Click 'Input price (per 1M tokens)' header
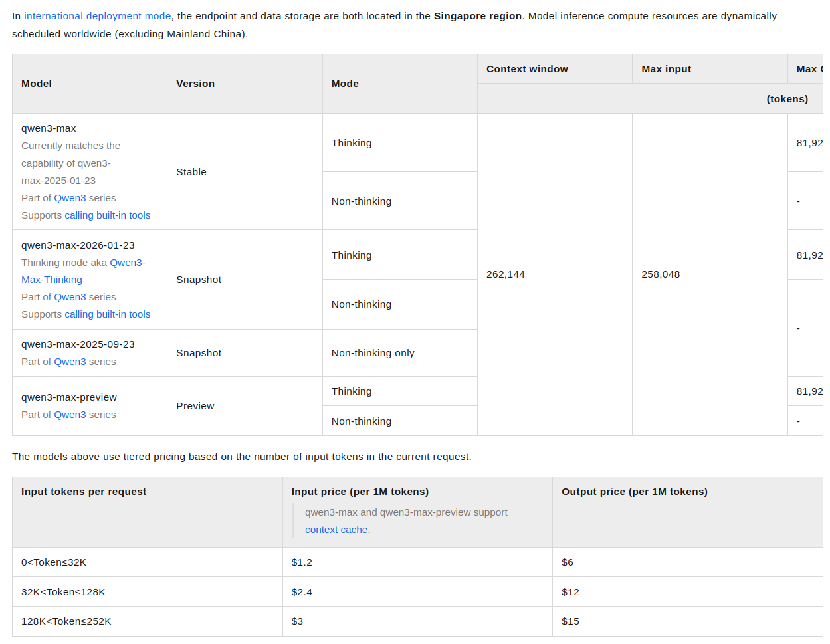 pyautogui.click(x=360, y=492)
